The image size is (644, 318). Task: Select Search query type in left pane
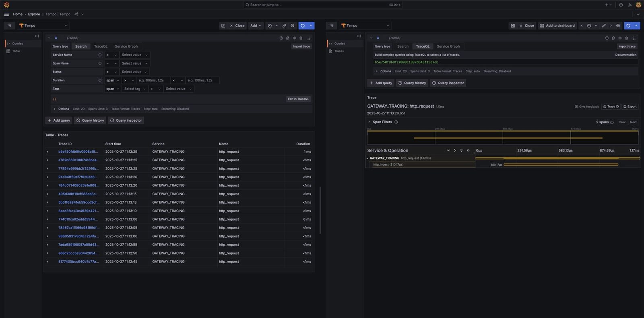click(81, 46)
